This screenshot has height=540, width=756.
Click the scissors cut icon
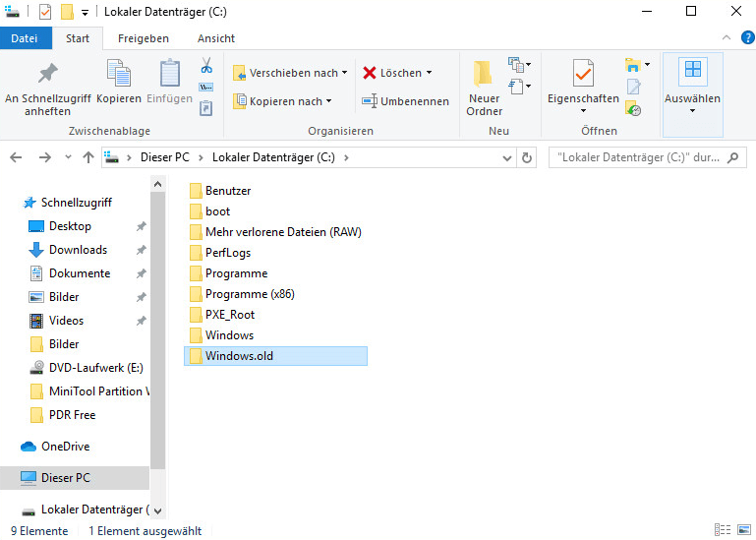[206, 67]
